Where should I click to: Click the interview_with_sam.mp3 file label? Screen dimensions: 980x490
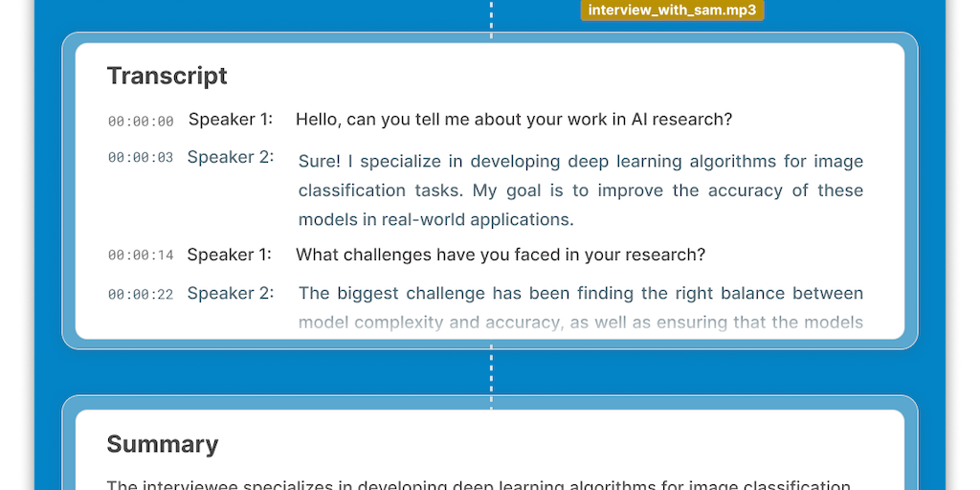click(x=672, y=11)
